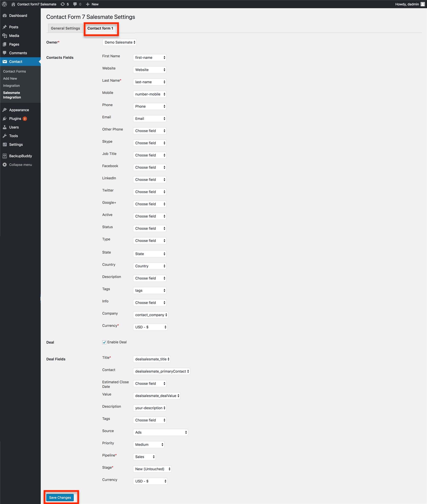Open Integration submenu item
This screenshot has height=504, width=427.
(x=11, y=86)
